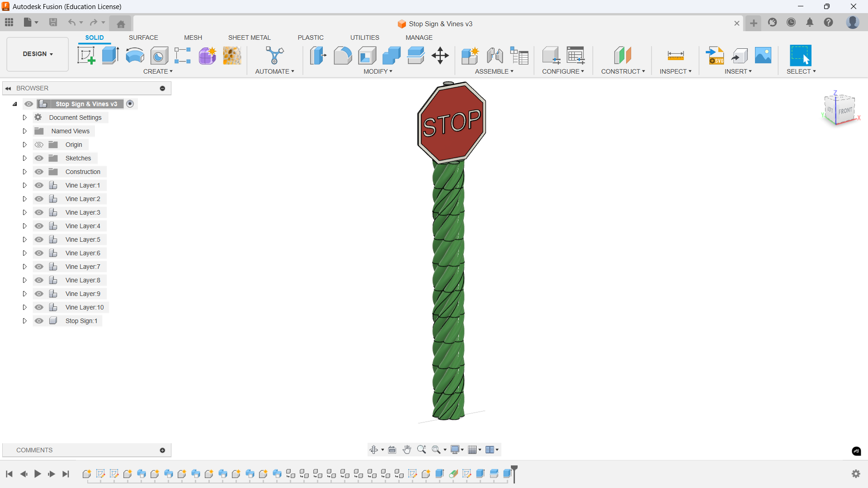Open the ASSEMBLE menu
The width and height of the screenshot is (868, 488).
click(x=494, y=71)
